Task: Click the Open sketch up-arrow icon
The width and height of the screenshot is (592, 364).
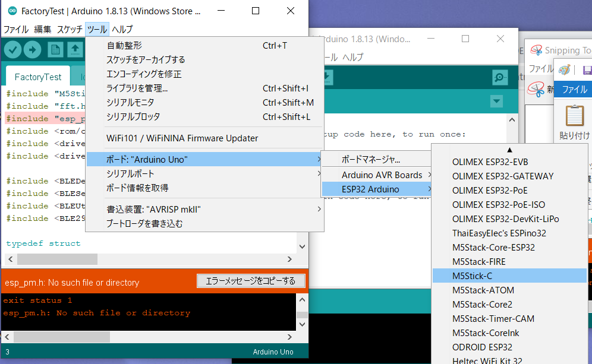Action: click(75, 49)
